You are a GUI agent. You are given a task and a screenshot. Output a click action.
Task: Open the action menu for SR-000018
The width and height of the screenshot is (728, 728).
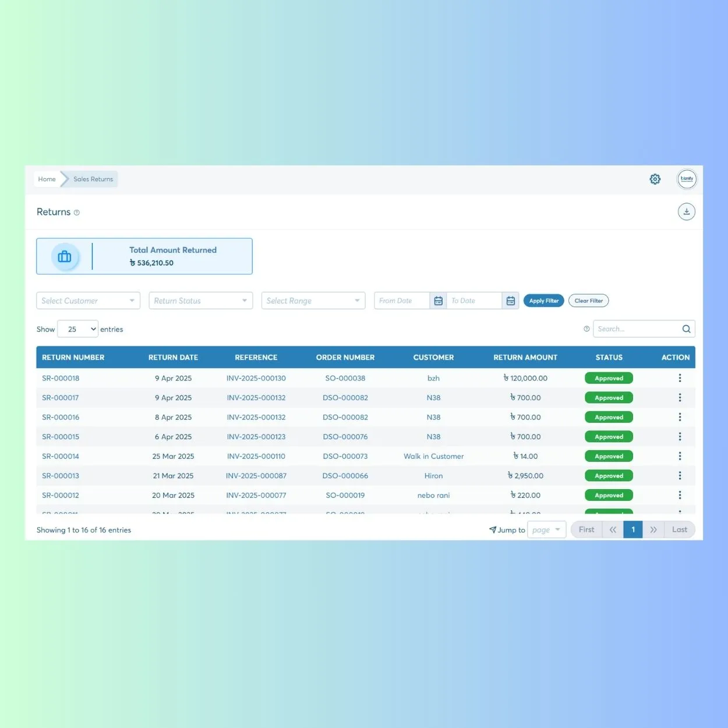pos(680,377)
